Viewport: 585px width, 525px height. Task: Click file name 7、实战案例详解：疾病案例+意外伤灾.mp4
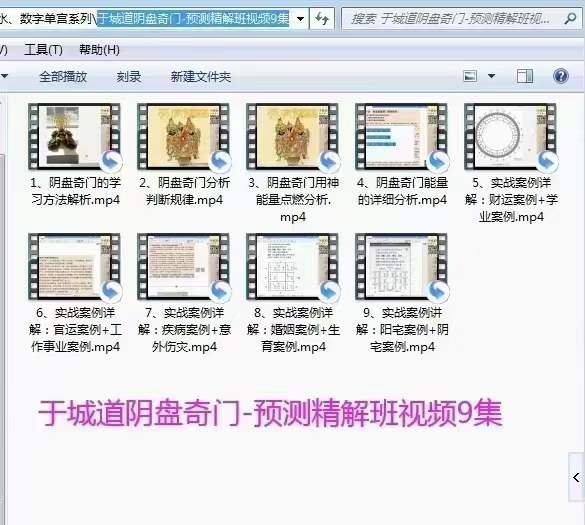[x=184, y=330]
